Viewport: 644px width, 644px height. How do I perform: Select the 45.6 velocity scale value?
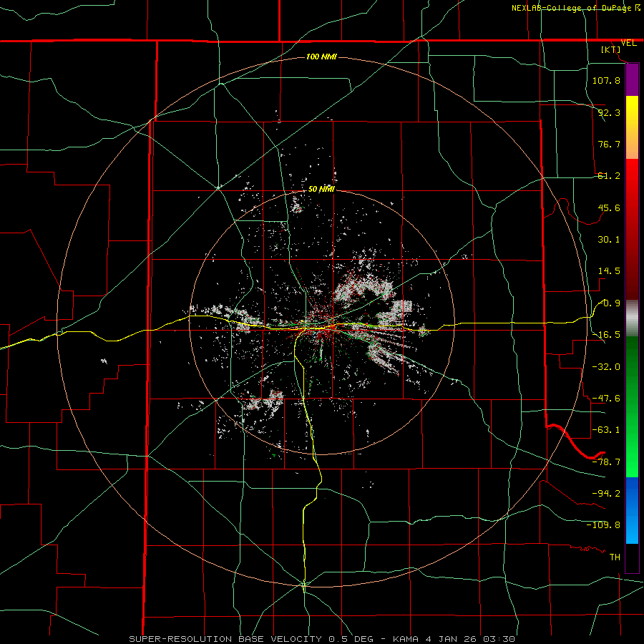point(609,208)
